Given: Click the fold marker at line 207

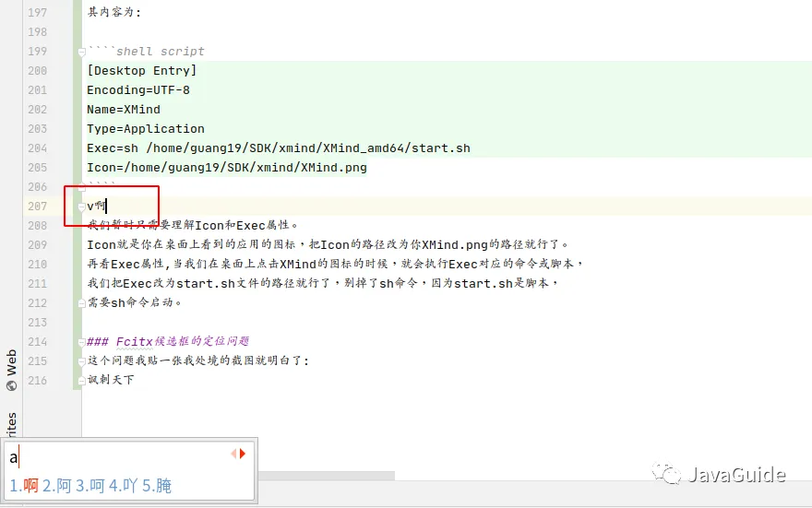Looking at the screenshot, I should [x=82, y=207].
